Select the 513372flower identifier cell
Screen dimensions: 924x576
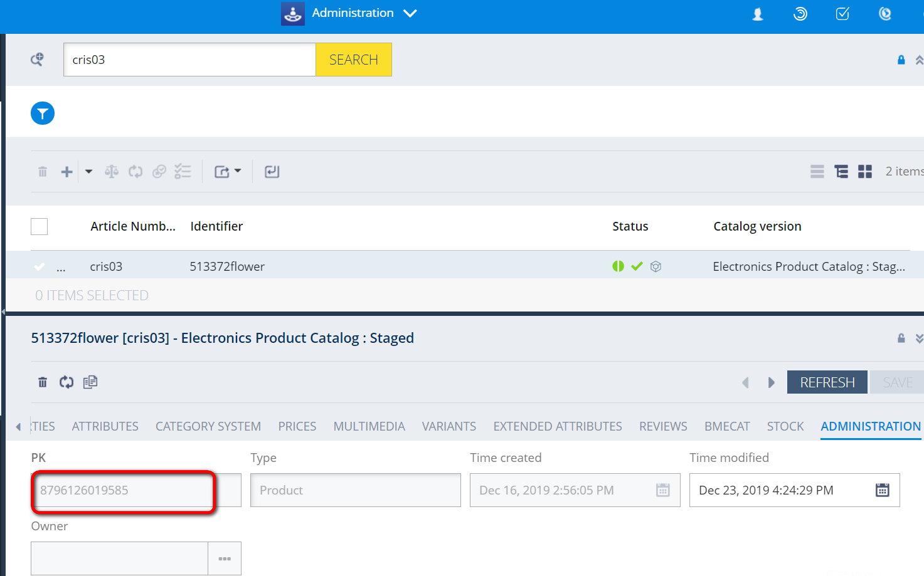(227, 266)
